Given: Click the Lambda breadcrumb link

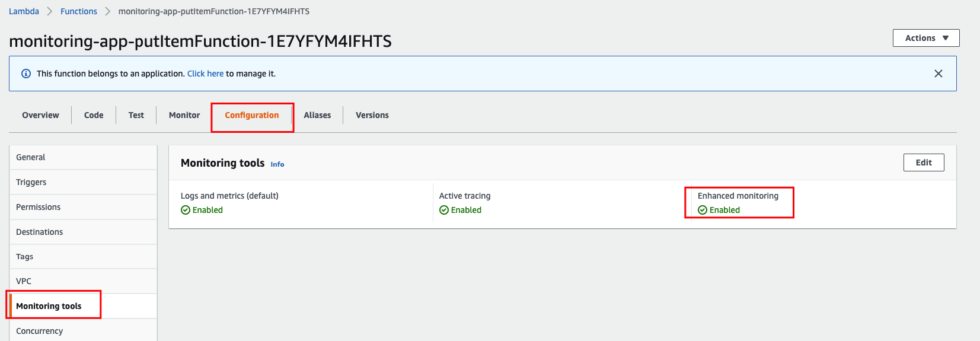Looking at the screenshot, I should 24,11.
